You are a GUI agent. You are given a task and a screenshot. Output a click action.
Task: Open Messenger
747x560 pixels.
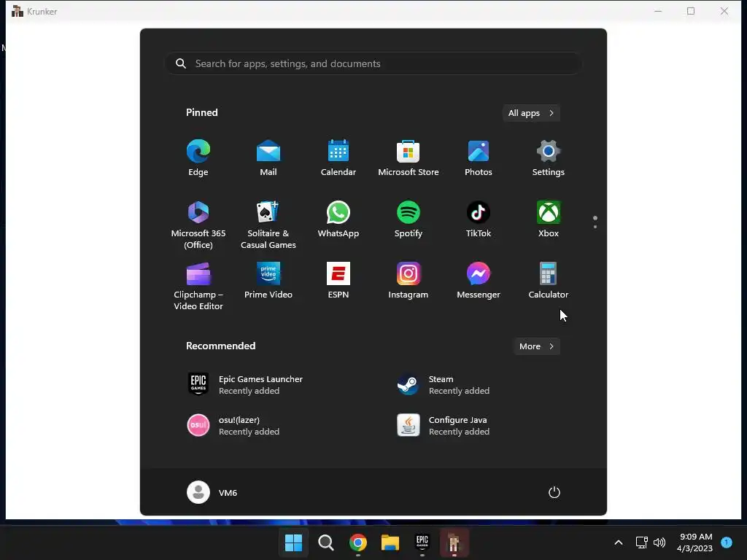(479, 281)
